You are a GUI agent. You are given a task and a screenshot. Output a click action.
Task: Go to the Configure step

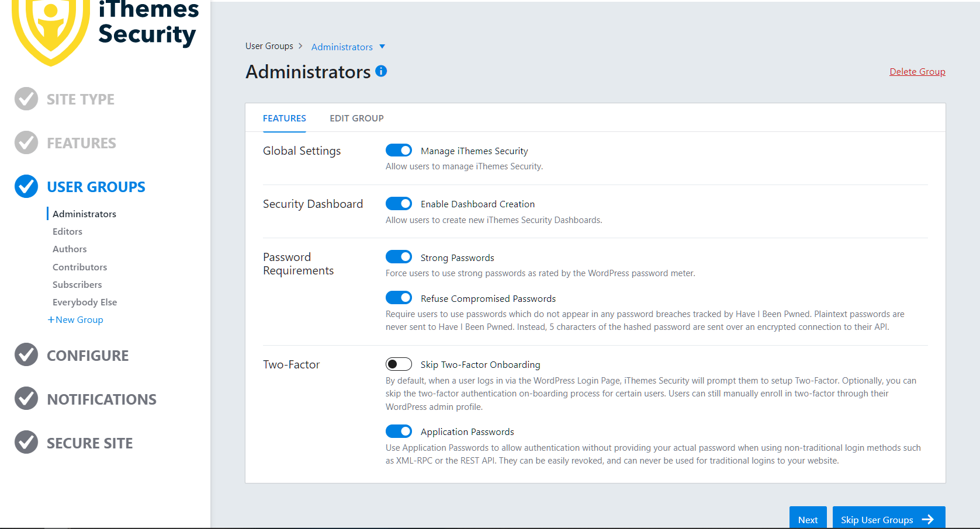point(88,356)
